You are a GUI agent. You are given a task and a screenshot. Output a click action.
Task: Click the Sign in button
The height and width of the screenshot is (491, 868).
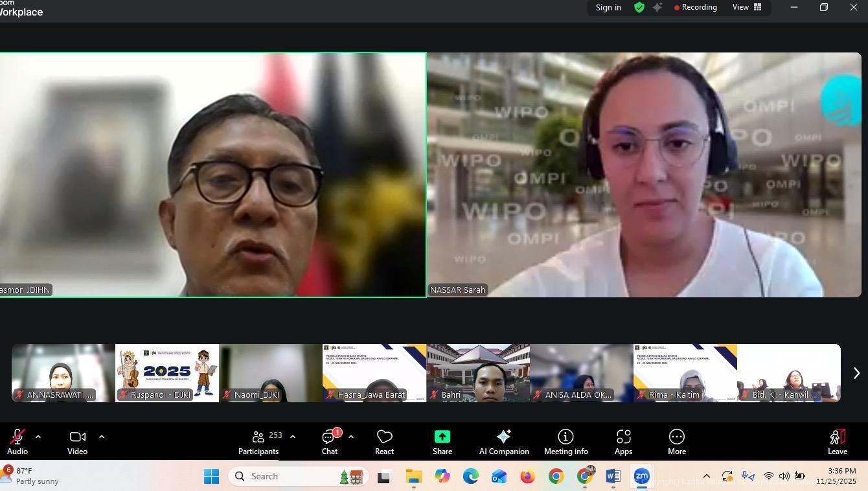[x=608, y=7]
